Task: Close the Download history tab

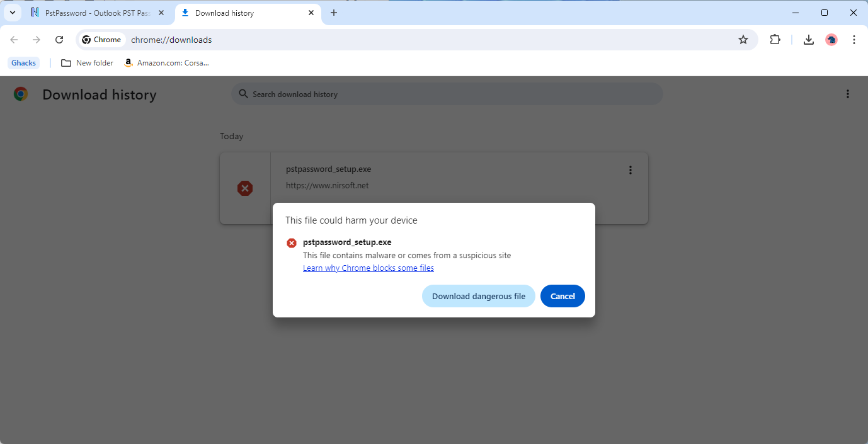Action: [x=311, y=13]
